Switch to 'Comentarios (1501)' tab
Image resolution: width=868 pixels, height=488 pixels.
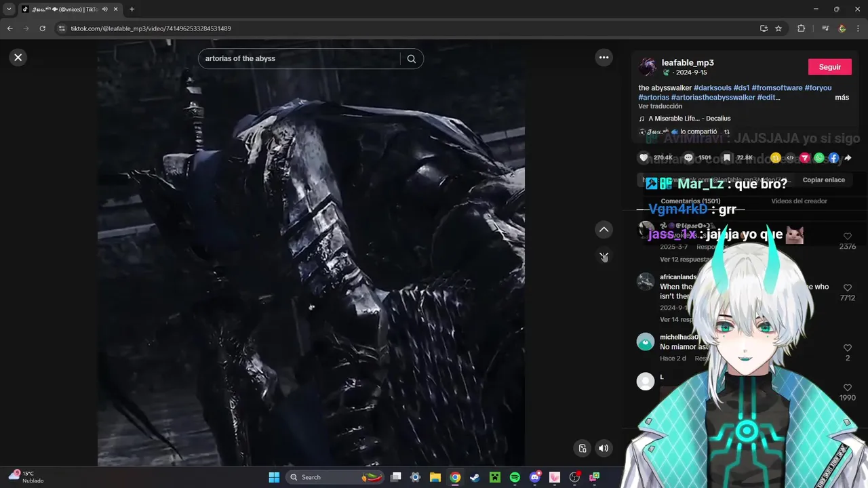tap(690, 201)
